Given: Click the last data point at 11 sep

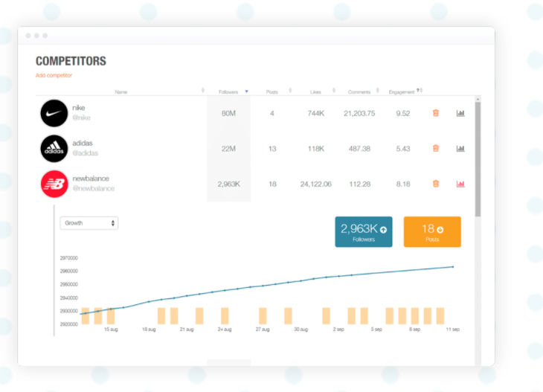Looking at the screenshot, I should [x=453, y=266].
